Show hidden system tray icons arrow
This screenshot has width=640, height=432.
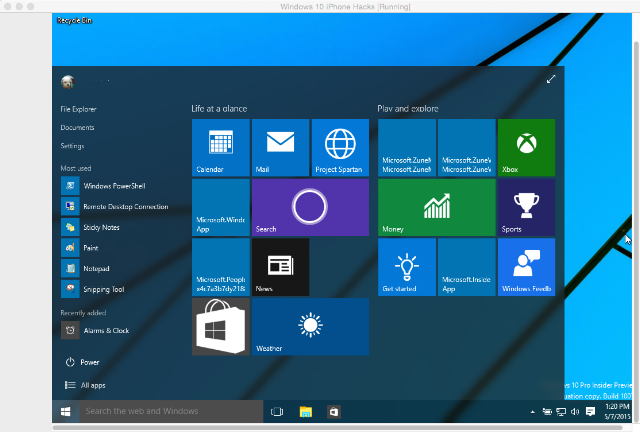(532, 412)
